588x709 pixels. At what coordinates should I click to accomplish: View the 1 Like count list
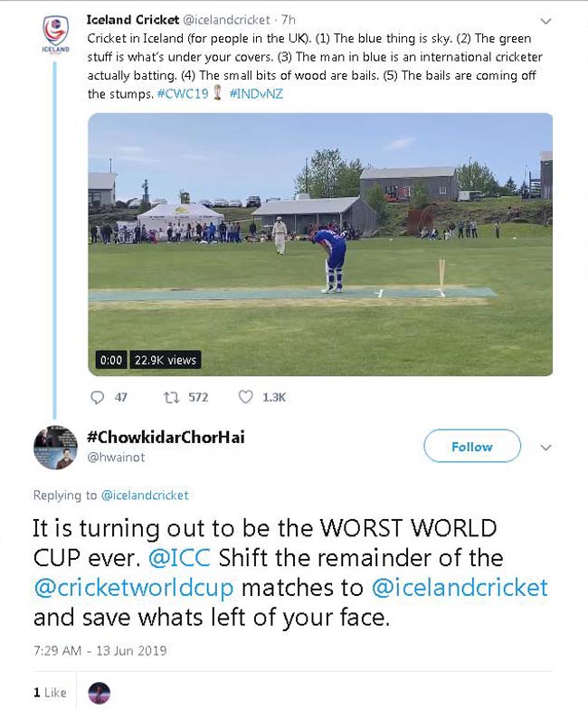coord(51,693)
